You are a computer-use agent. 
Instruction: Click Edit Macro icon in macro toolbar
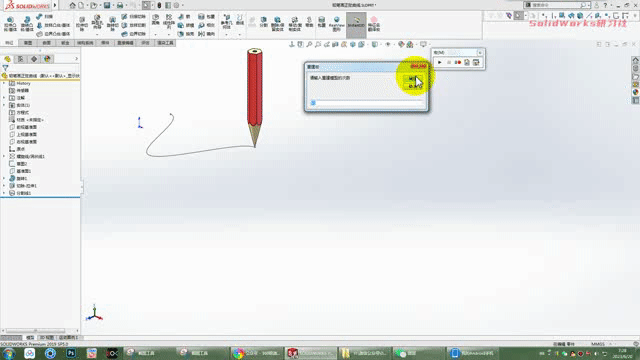[x=476, y=62]
